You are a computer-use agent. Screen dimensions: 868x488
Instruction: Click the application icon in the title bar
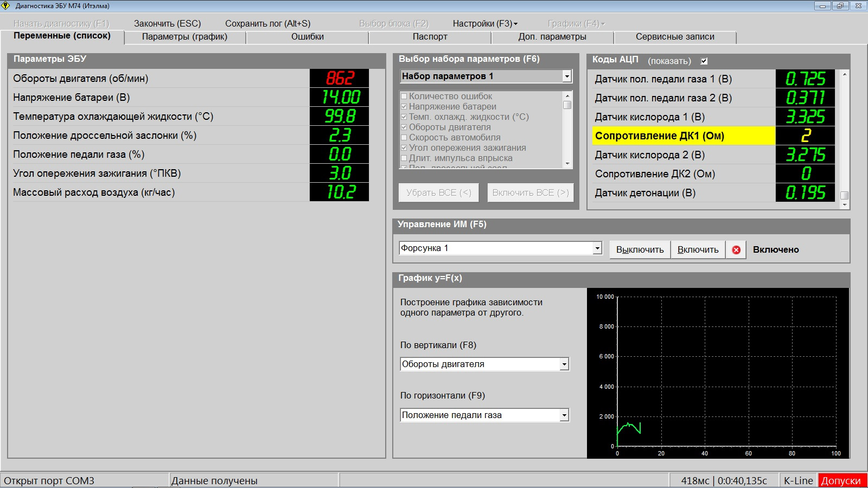tap(6, 6)
